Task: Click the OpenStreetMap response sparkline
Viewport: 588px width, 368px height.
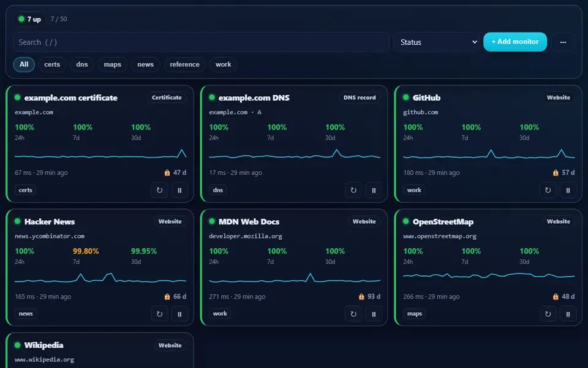Action: 489,276
